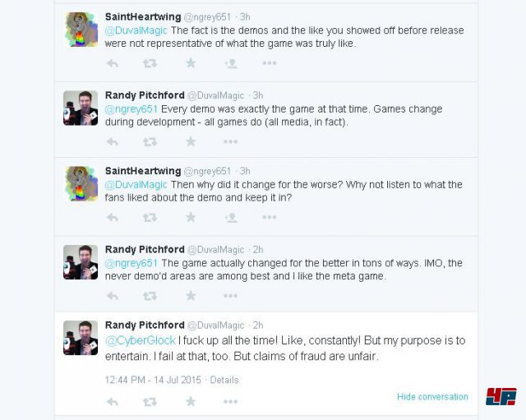The width and height of the screenshot is (526, 420).
Task: Follow icon on 'Then why did it change' tweet
Action: coord(231,217)
